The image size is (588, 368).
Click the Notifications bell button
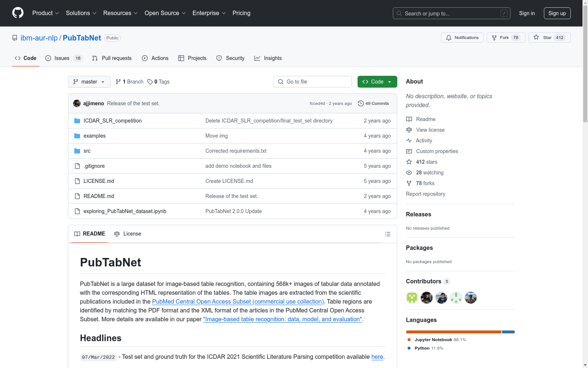coord(462,38)
